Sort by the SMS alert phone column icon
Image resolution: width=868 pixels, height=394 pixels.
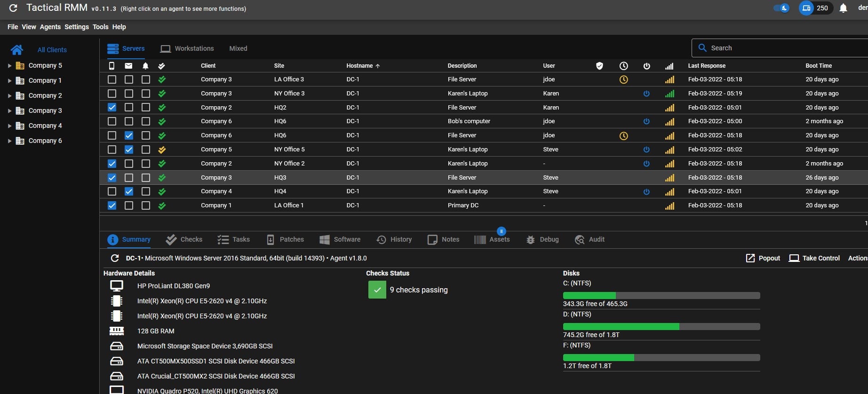pos(111,66)
